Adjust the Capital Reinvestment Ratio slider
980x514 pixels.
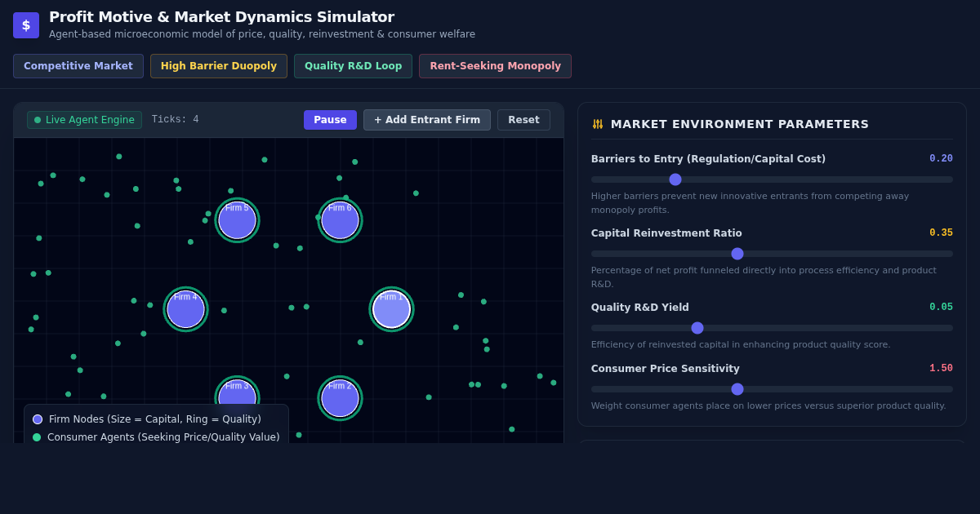click(772, 254)
